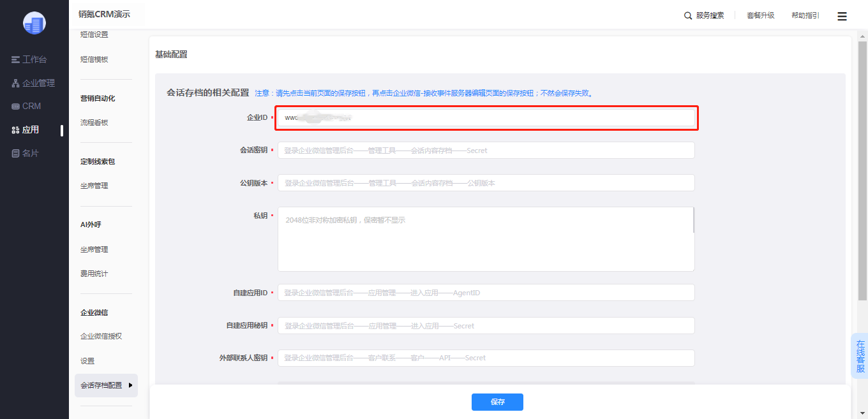Click the page vertical scrollbar
This screenshot has width=868, height=419.
coord(862,209)
